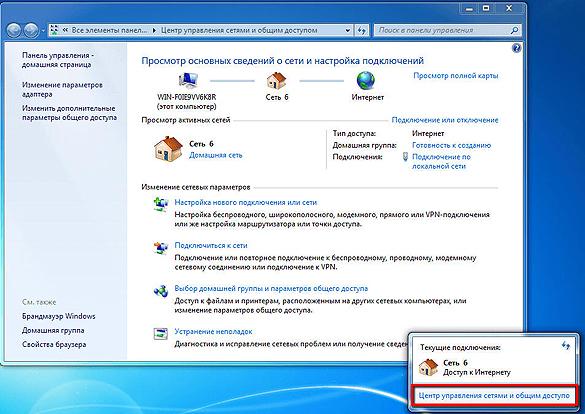This screenshot has height=414, width=585.
Task: Expand the double chevron at breadcrumb start
Action: coord(65,31)
